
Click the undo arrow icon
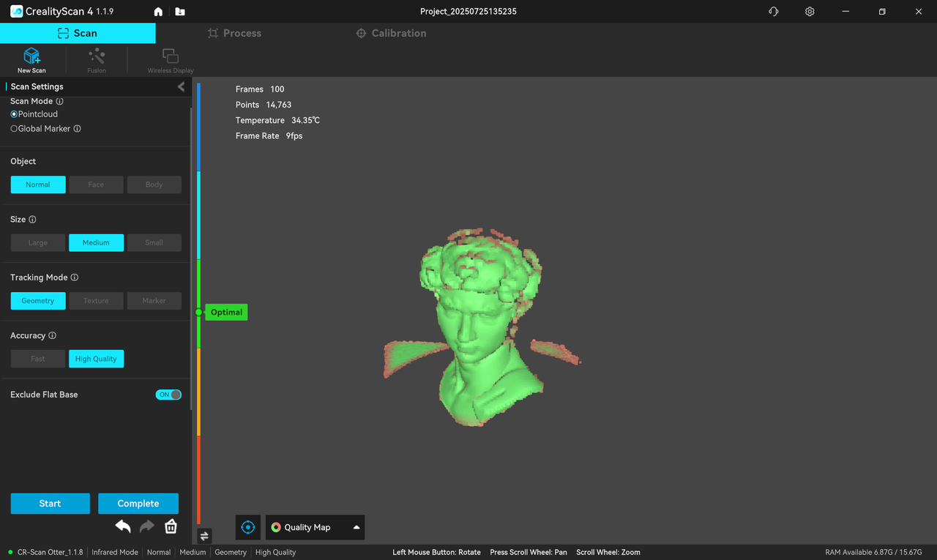(123, 526)
